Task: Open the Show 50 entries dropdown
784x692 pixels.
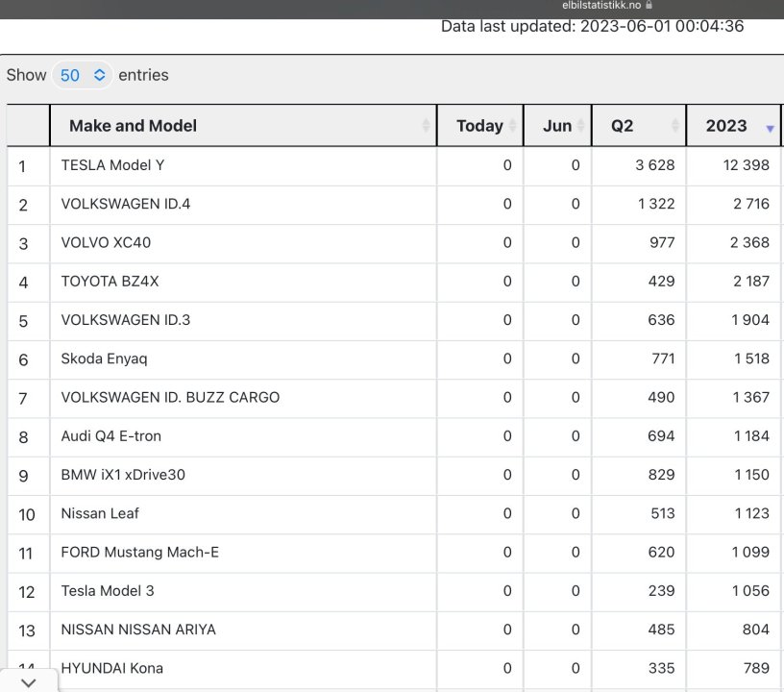Action: point(83,75)
